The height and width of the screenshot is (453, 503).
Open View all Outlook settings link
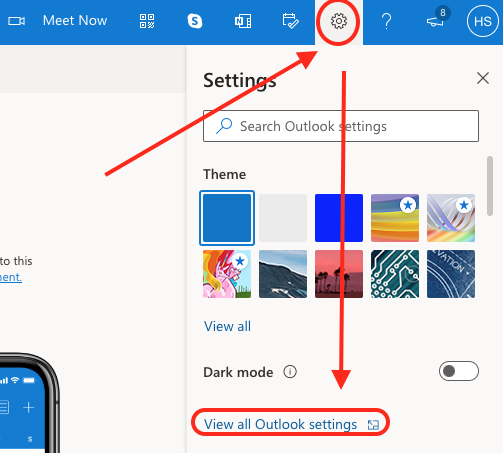(x=291, y=424)
